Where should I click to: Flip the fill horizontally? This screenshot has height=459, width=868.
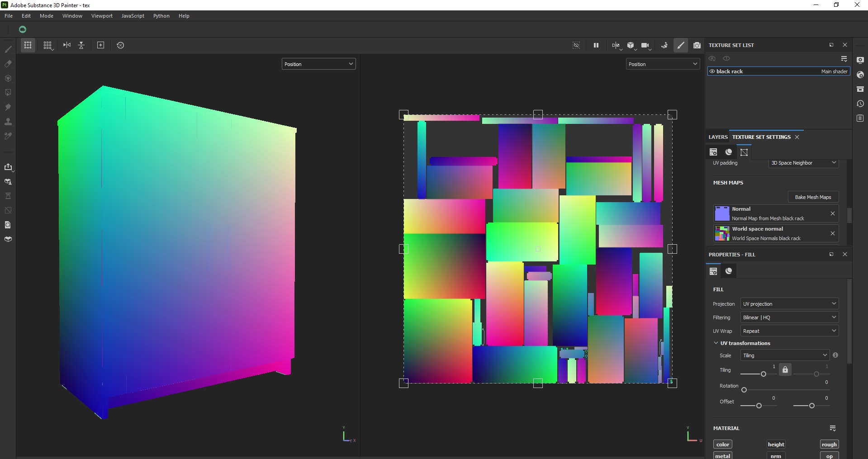(x=67, y=45)
